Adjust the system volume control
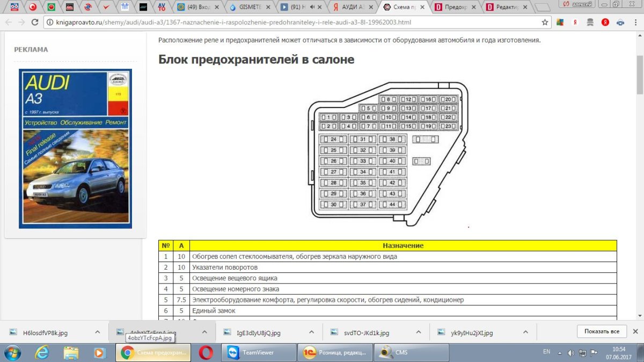 coord(571,353)
